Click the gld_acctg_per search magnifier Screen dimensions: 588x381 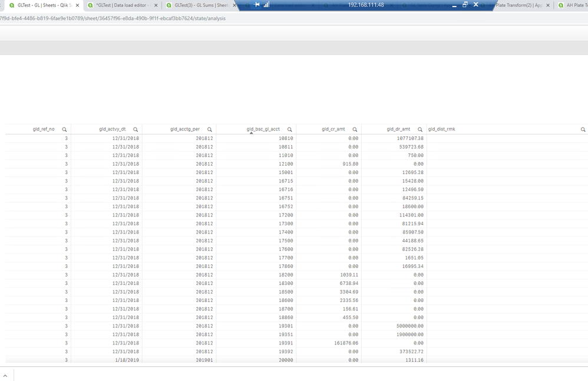[x=210, y=130]
